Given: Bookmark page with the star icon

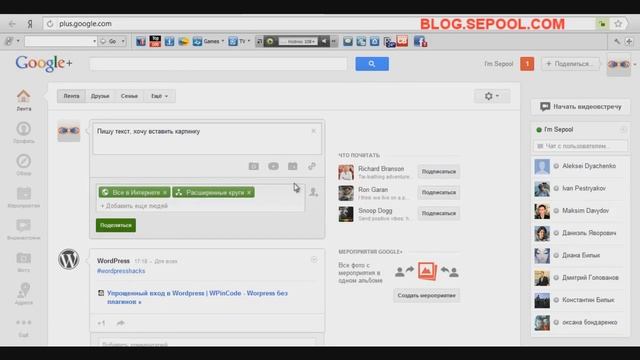Looking at the screenshot, I should pos(618,24).
